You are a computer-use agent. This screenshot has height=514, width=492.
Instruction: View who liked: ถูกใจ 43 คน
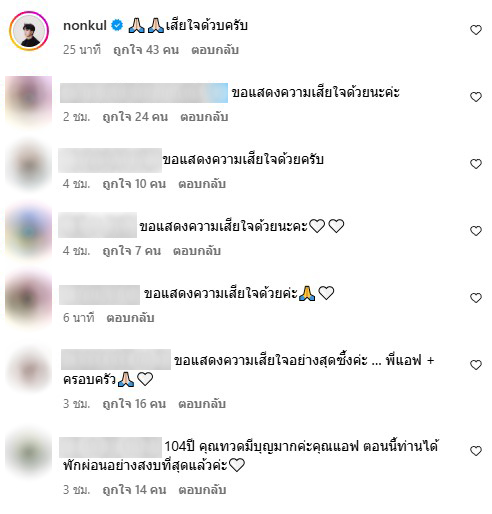[x=146, y=50]
